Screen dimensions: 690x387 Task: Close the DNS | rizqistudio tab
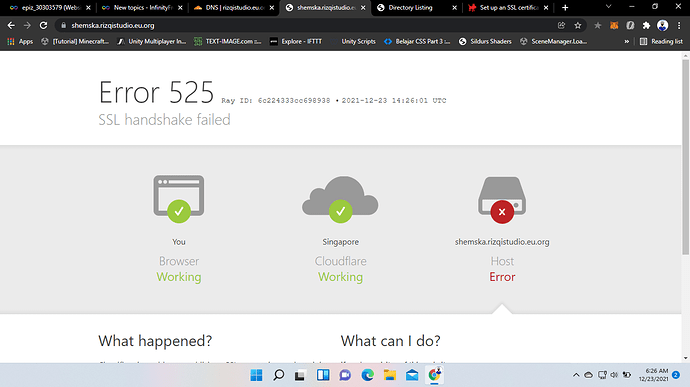coord(272,7)
